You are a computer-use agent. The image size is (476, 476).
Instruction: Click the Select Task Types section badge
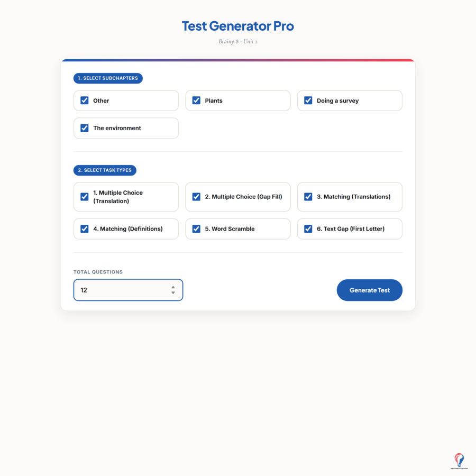point(105,170)
